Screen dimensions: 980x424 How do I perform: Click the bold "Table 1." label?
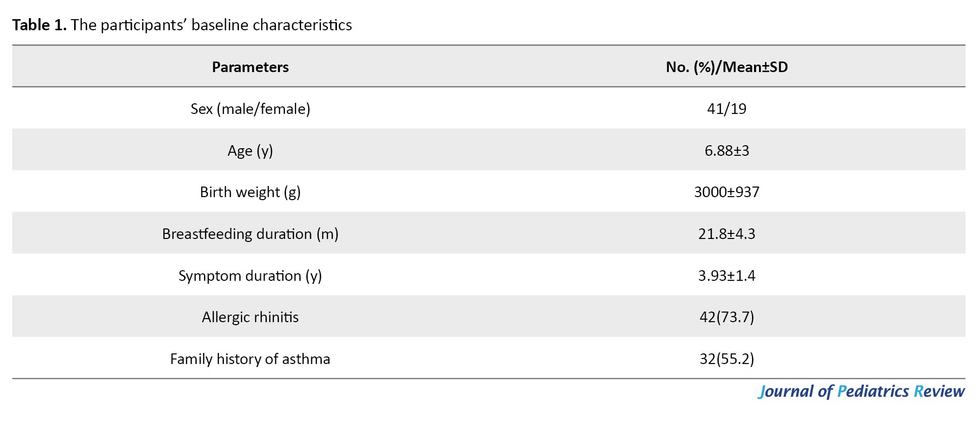tap(39, 25)
